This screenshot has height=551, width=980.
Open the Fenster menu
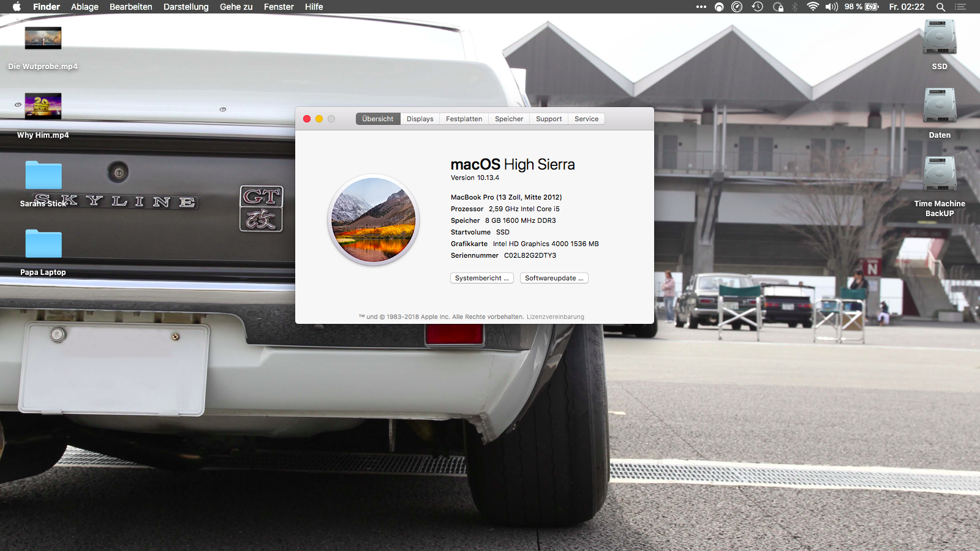tap(279, 7)
